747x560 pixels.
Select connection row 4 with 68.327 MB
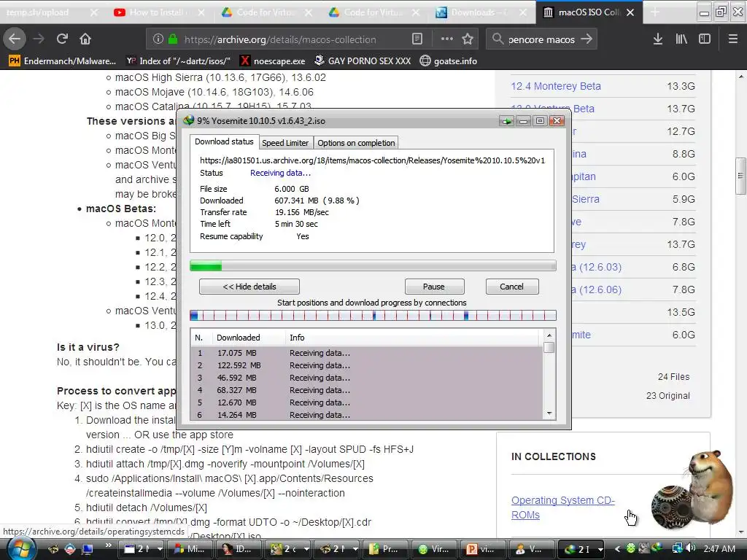367,390
